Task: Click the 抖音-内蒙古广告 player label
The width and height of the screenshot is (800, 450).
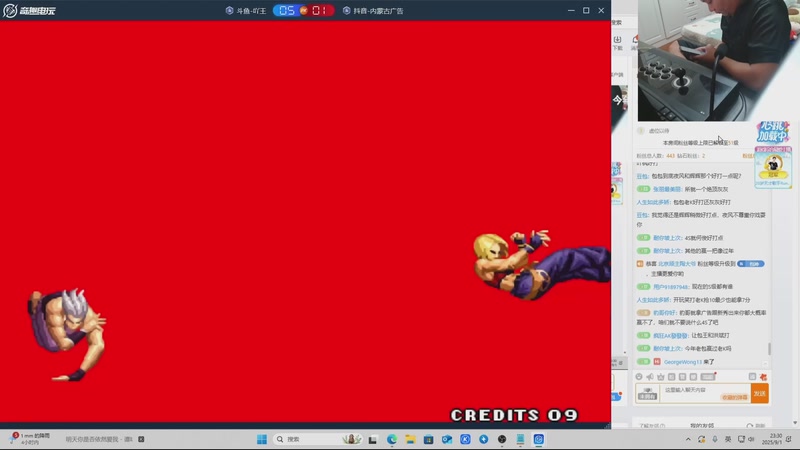Action: [373, 11]
